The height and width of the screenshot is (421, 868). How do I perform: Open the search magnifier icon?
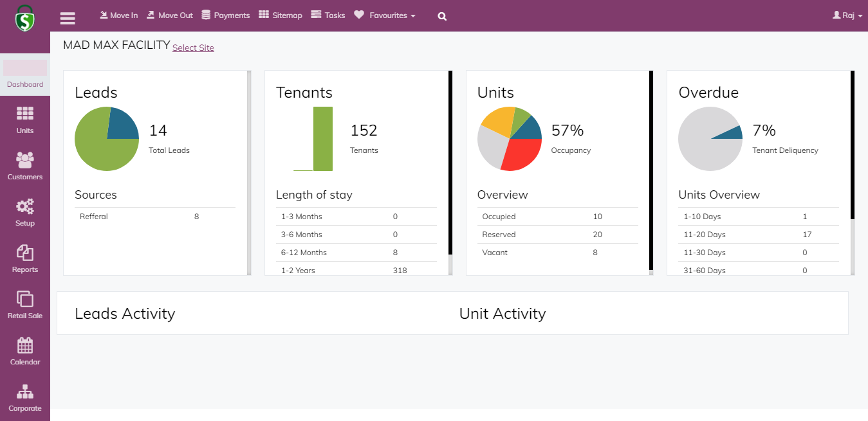tap(442, 17)
